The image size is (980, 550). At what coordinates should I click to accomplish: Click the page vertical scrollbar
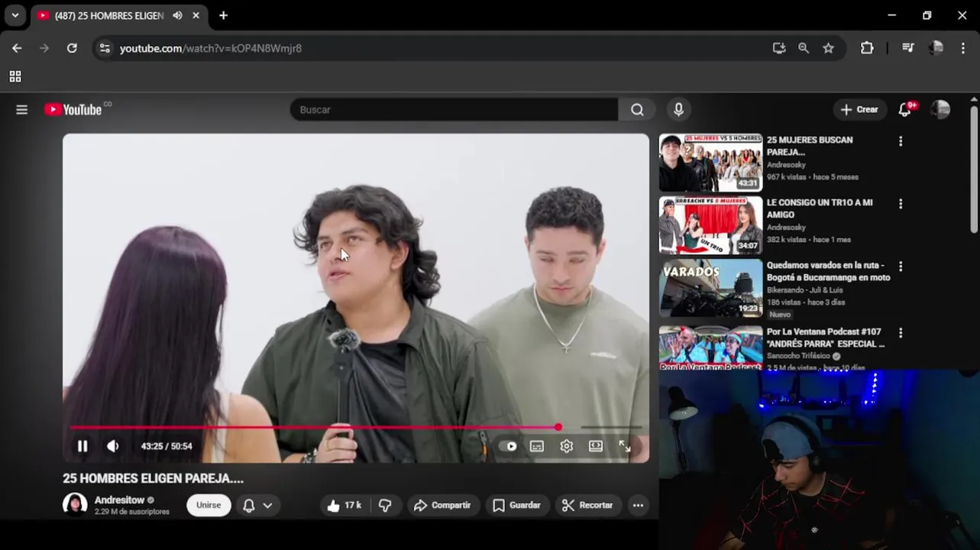tap(974, 168)
